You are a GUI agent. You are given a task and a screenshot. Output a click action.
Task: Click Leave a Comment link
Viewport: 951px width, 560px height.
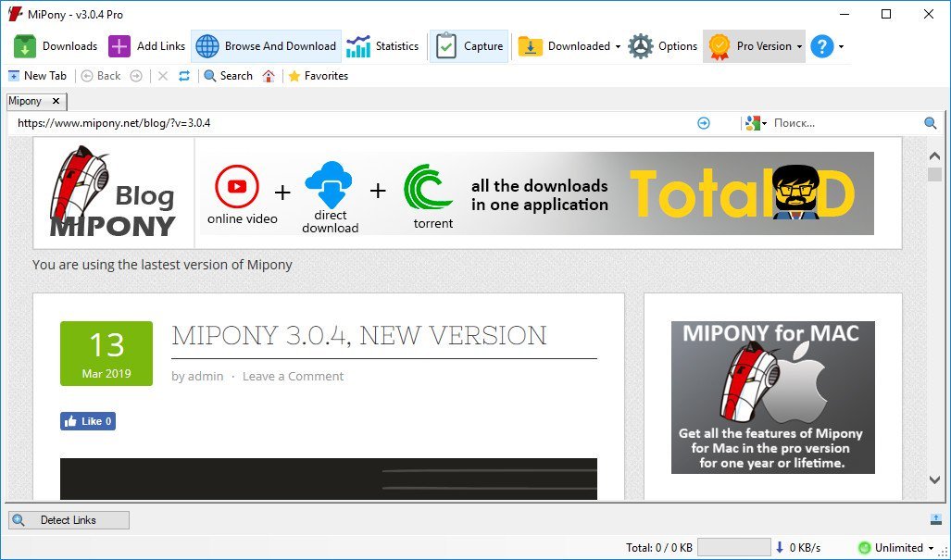(x=293, y=377)
